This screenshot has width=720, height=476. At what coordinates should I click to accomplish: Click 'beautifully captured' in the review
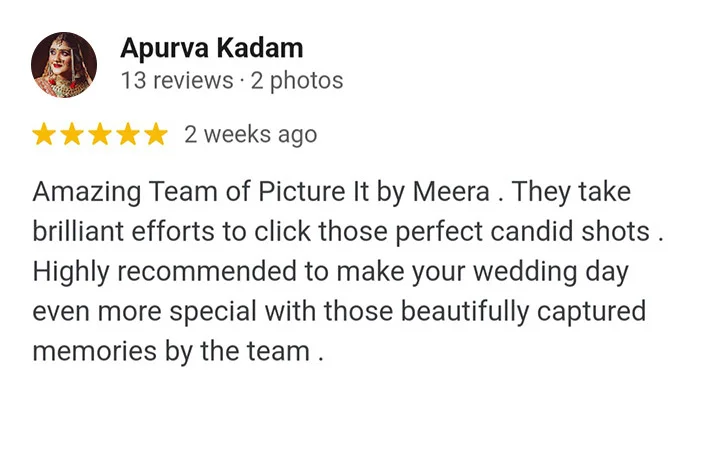[x=523, y=312]
